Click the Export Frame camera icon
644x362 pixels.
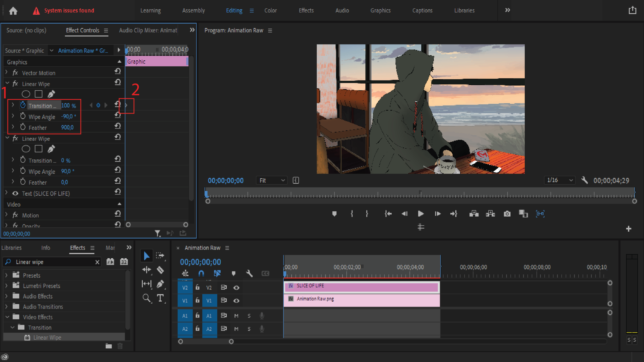click(507, 214)
